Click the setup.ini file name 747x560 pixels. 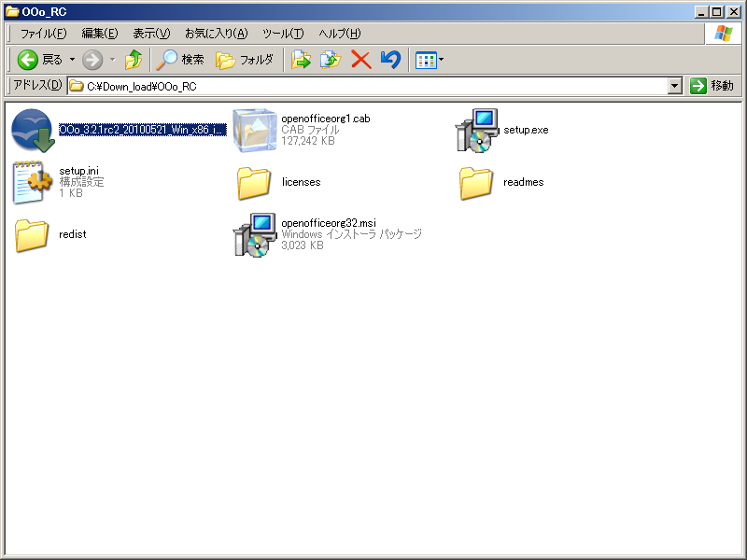[79, 171]
